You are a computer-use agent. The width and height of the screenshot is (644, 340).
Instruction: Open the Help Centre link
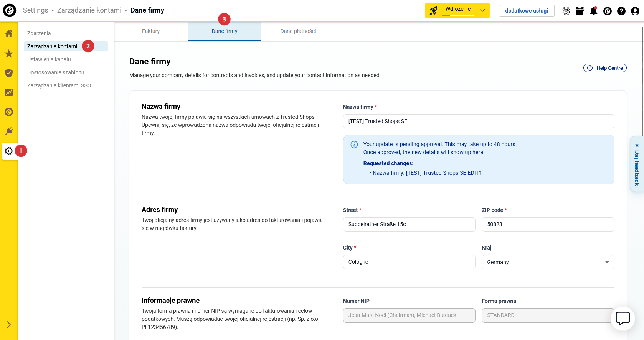coord(605,68)
